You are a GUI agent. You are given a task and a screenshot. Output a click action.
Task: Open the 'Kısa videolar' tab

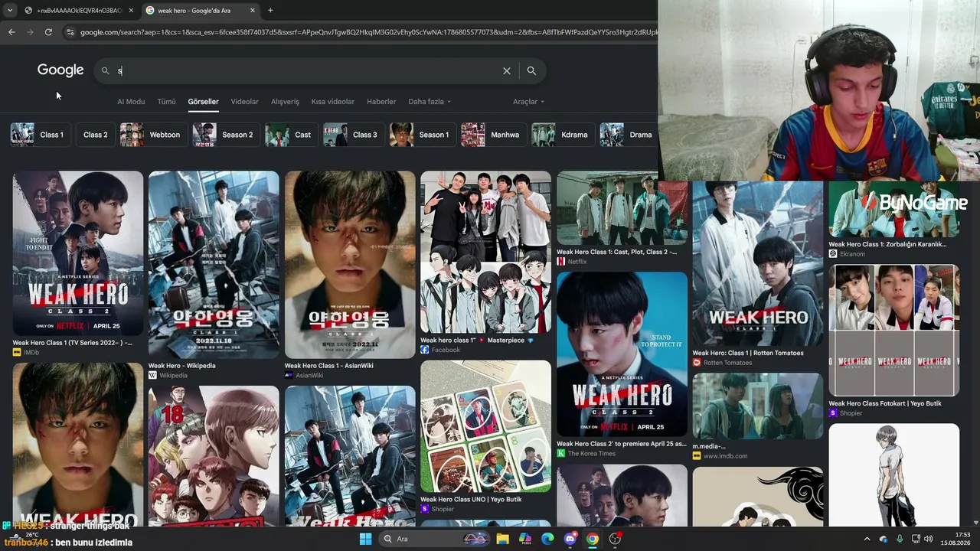[x=333, y=102]
